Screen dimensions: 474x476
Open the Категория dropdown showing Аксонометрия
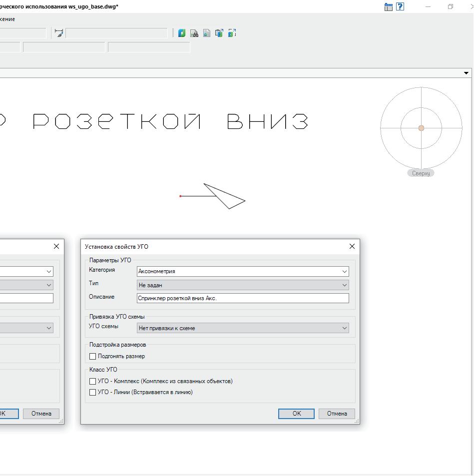243,271
